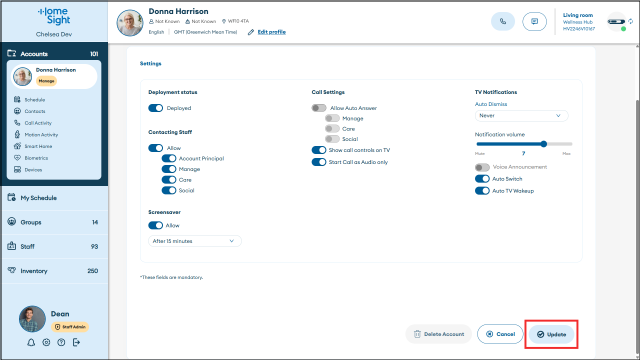This screenshot has width=640, height=360.
Task: Start a phone call to Donna Harrison
Action: (503, 22)
